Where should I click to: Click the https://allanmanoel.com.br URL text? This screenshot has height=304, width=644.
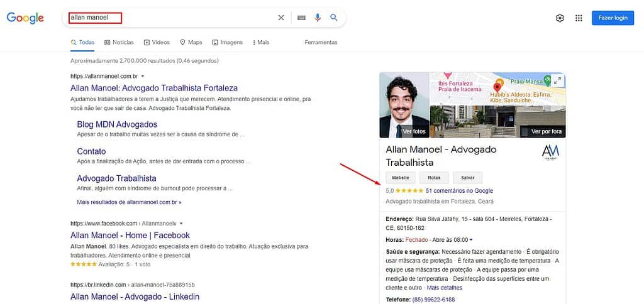click(x=104, y=76)
